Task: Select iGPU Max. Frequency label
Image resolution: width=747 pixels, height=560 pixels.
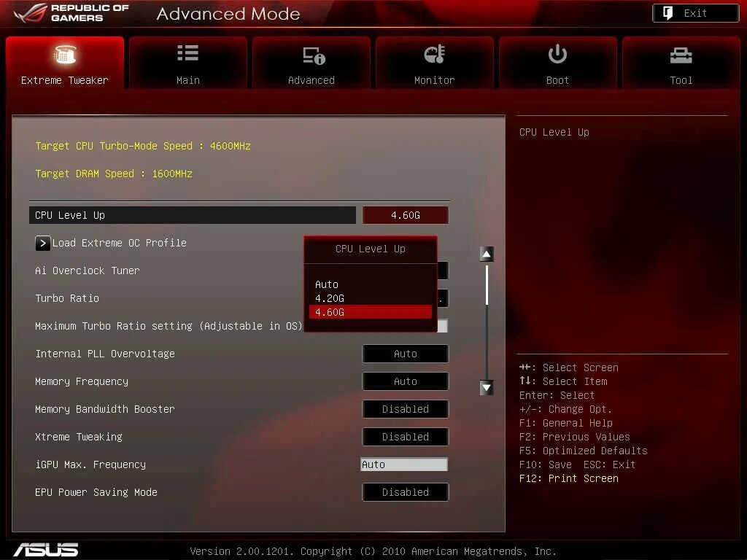Action: pos(90,464)
